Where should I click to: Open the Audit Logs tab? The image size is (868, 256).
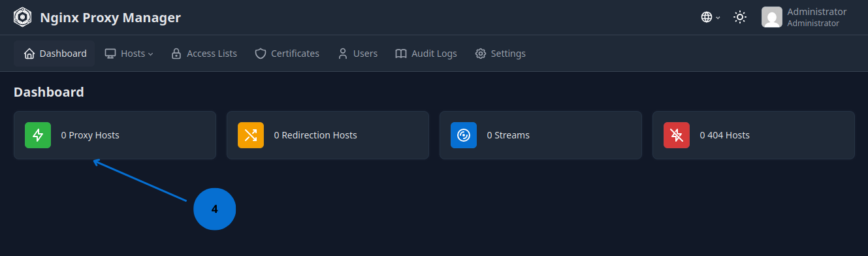426,54
